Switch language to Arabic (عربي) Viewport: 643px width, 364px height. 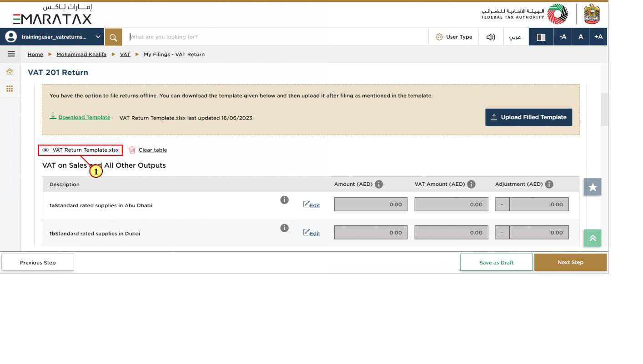(515, 37)
